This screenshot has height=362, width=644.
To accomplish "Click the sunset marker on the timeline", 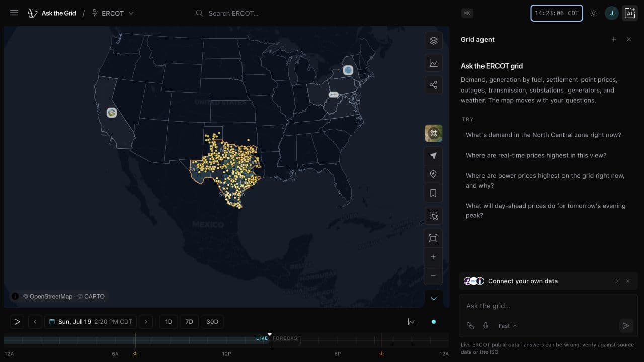I will tap(381, 354).
